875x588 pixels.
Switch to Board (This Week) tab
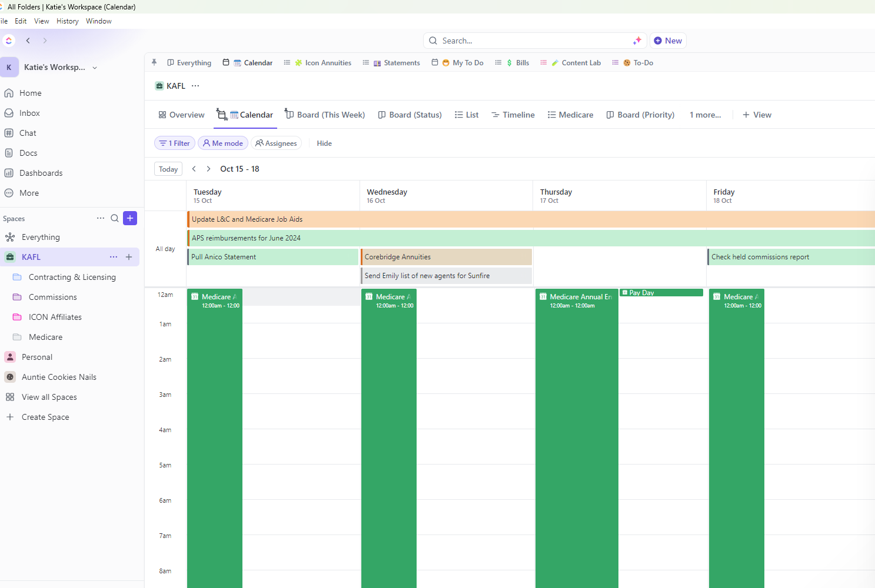tap(325, 115)
